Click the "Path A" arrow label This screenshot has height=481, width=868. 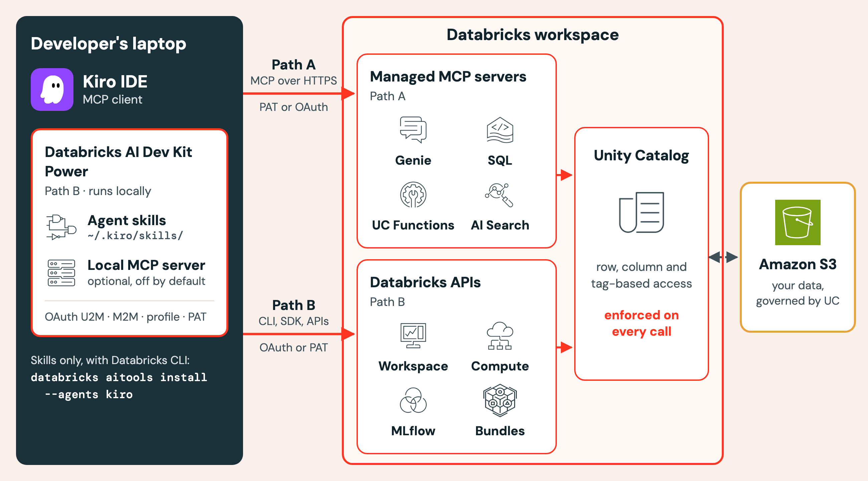coord(293,65)
